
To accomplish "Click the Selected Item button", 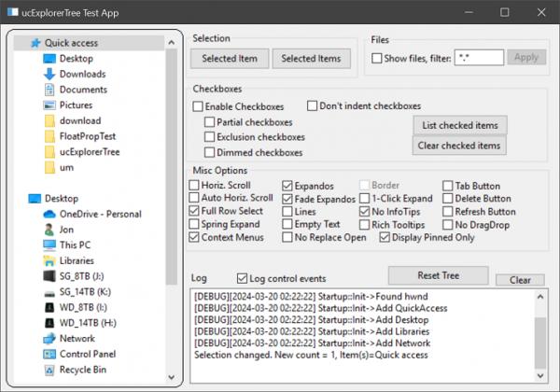I will pos(230,59).
